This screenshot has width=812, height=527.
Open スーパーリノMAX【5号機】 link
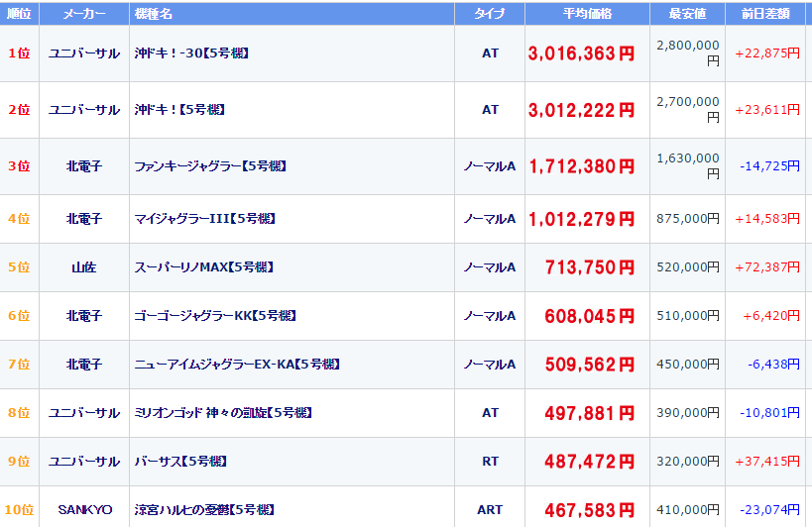(204, 267)
